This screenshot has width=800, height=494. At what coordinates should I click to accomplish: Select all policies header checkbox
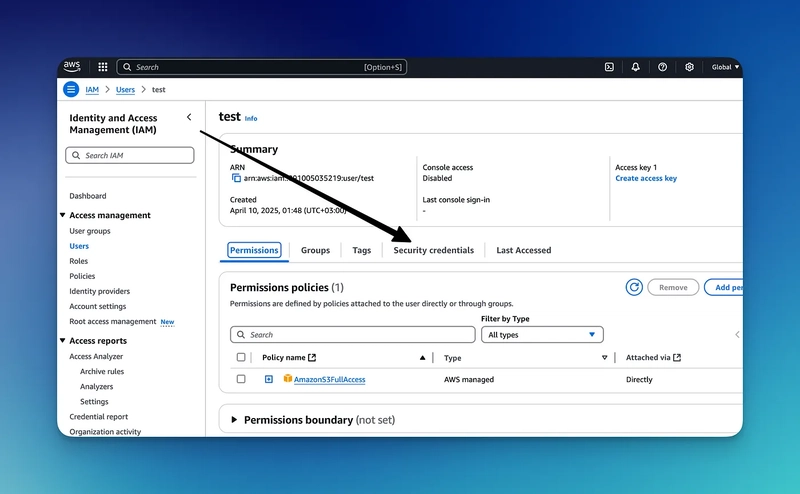(241, 357)
